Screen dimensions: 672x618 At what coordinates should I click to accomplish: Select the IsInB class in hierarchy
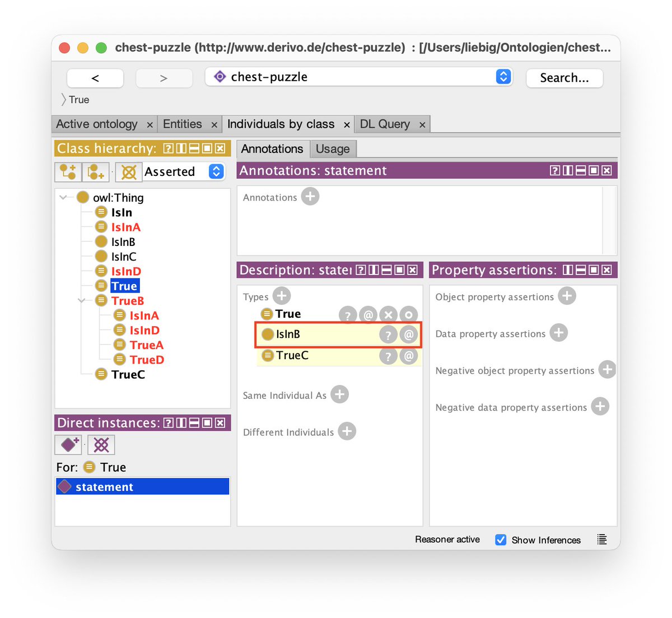click(123, 242)
